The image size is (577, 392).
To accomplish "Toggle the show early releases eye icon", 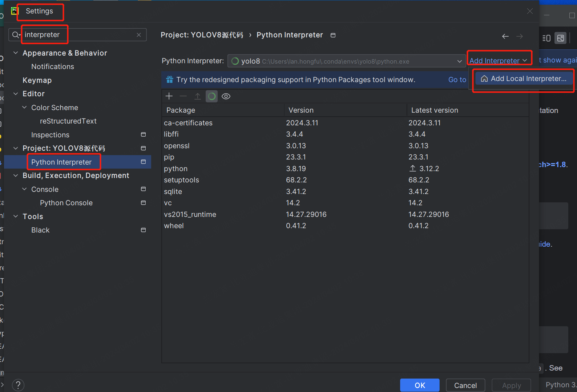I will click(x=226, y=96).
